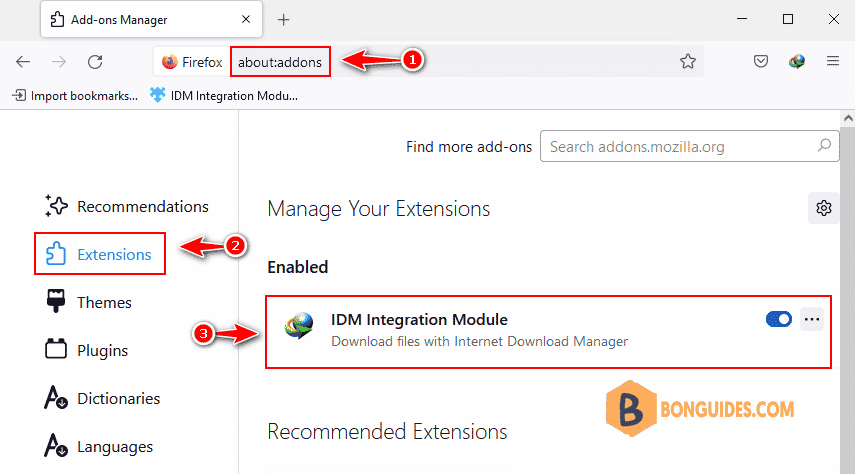
Task: Click the back navigation arrow
Action: [x=23, y=62]
